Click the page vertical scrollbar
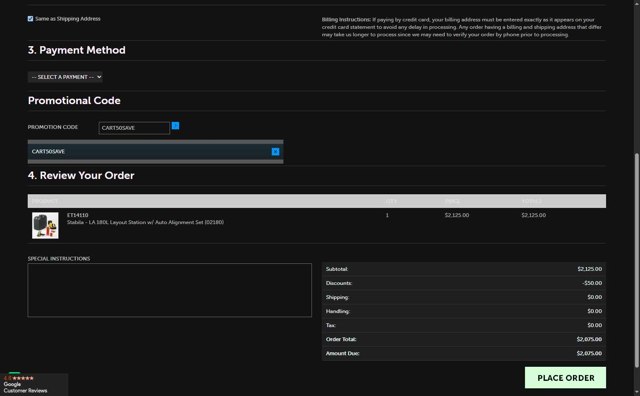This screenshot has width=640, height=396. (x=636, y=260)
